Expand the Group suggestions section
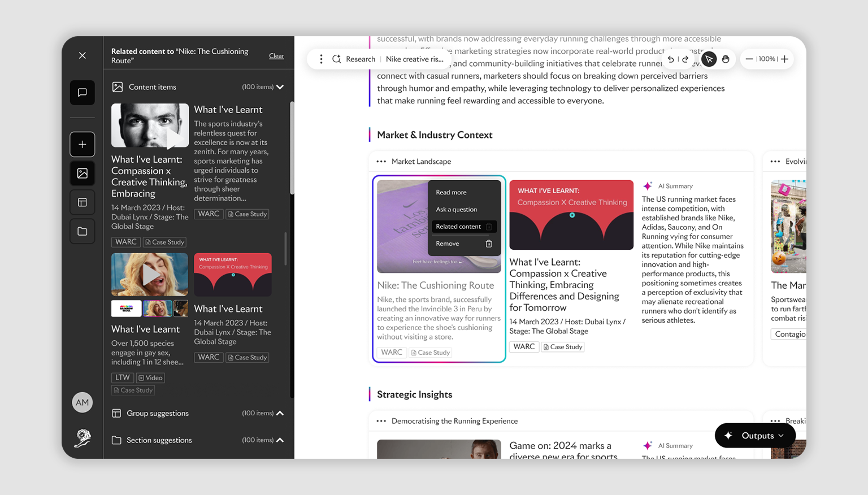868x495 pixels. click(x=280, y=413)
